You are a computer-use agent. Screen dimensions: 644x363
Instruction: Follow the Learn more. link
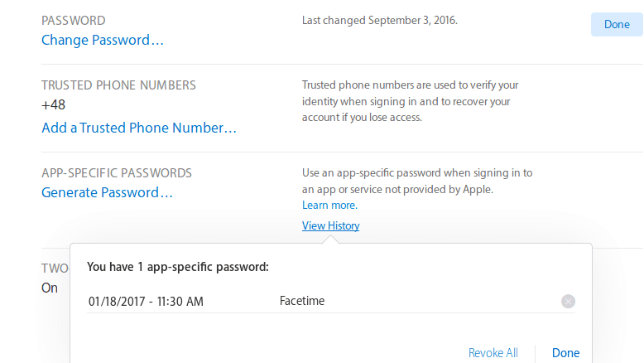click(x=329, y=206)
